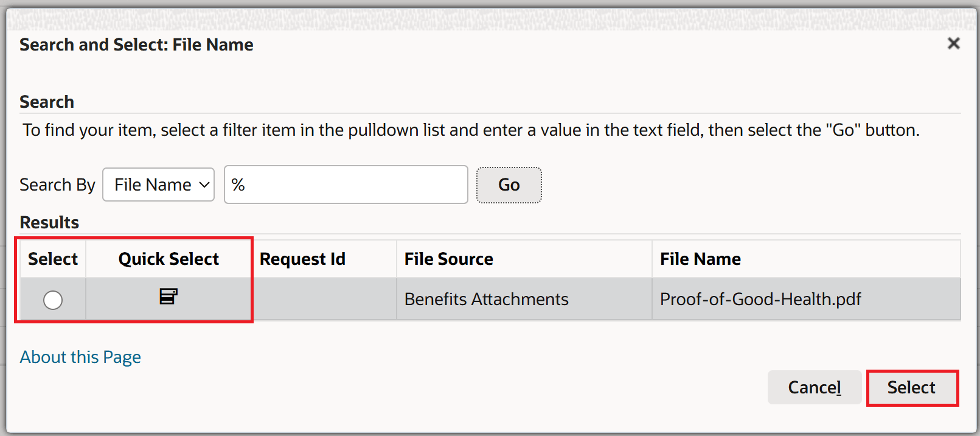Click the File Source column header
This screenshot has width=980, height=436.
pyautogui.click(x=448, y=258)
